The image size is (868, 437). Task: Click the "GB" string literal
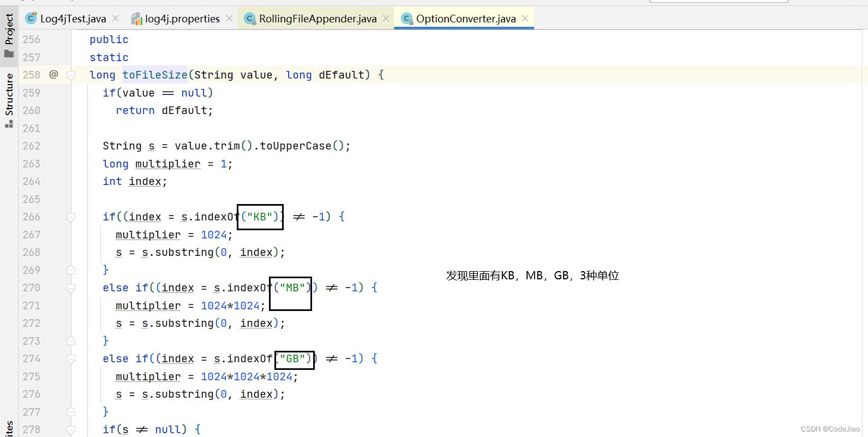pyautogui.click(x=292, y=358)
